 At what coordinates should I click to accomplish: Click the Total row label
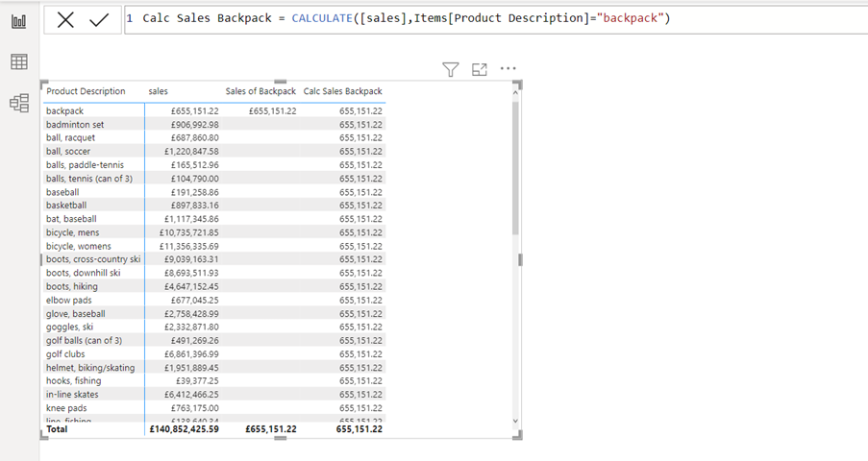(x=57, y=429)
